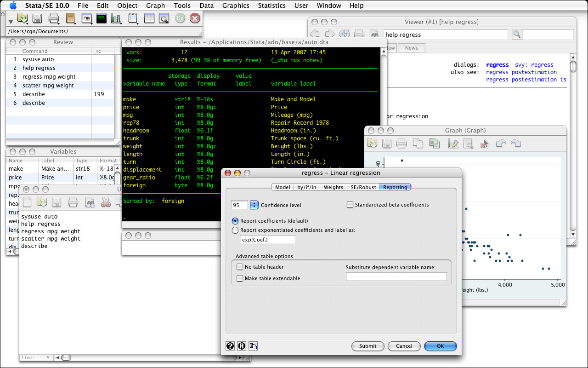Bring Results window forward via black-screen icon
This screenshot has height=368, width=588.
[x=101, y=18]
